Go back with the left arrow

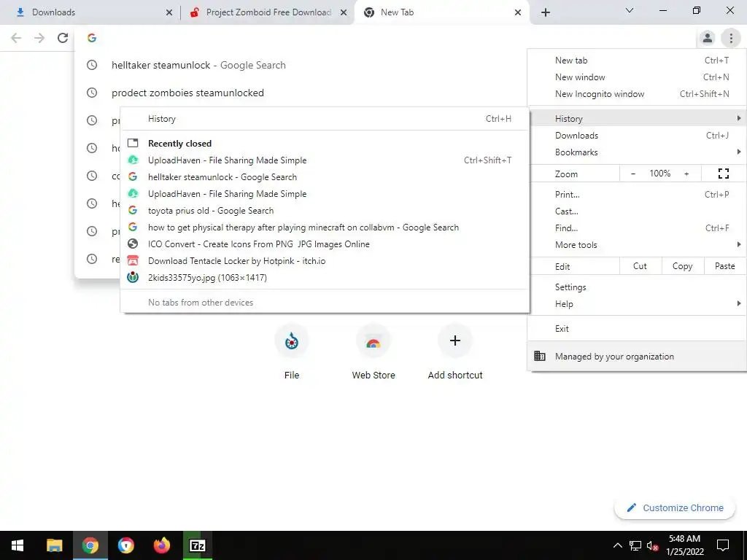tap(16, 38)
